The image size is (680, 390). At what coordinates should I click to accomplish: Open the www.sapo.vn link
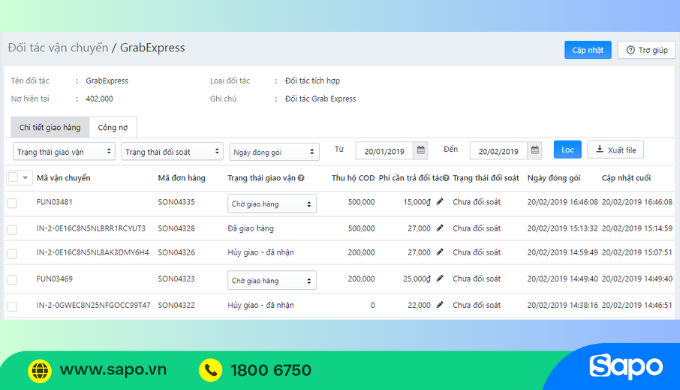[113, 370]
